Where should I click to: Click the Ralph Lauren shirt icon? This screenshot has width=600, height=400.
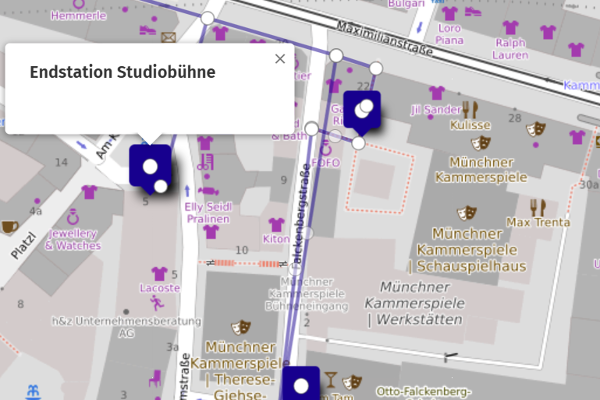(510, 28)
